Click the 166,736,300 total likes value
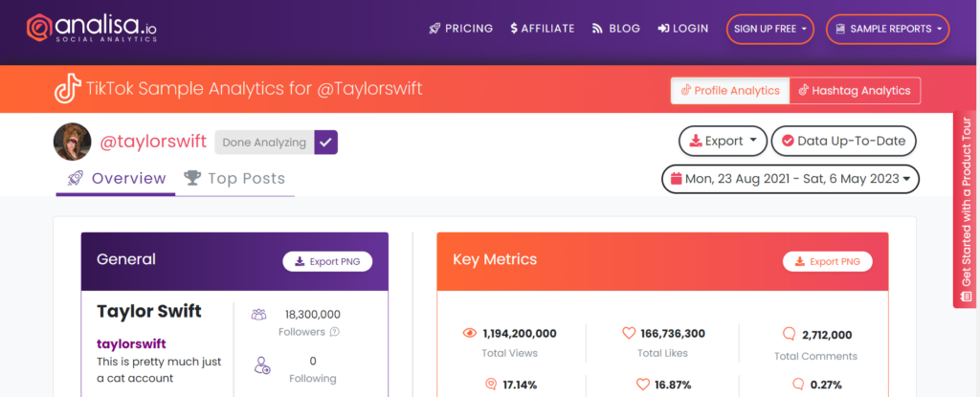This screenshot has width=980, height=397. (x=673, y=334)
